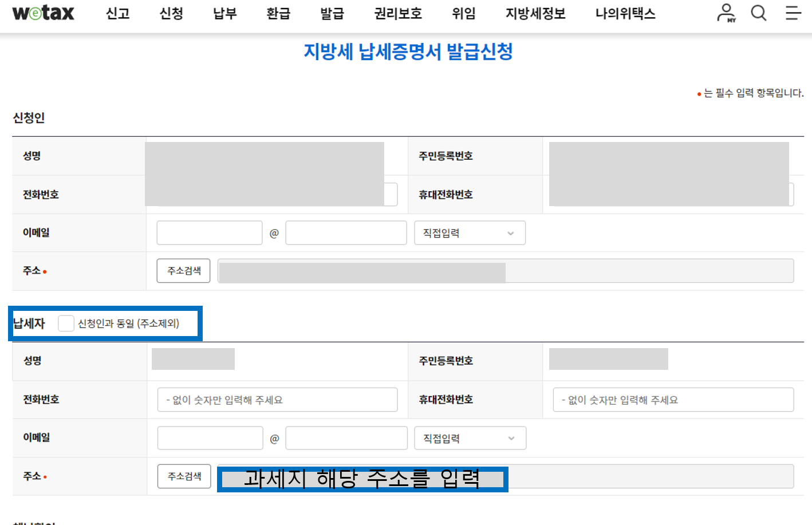
Task: Click the 주소검색 button in 신청인 section
Action: click(183, 270)
